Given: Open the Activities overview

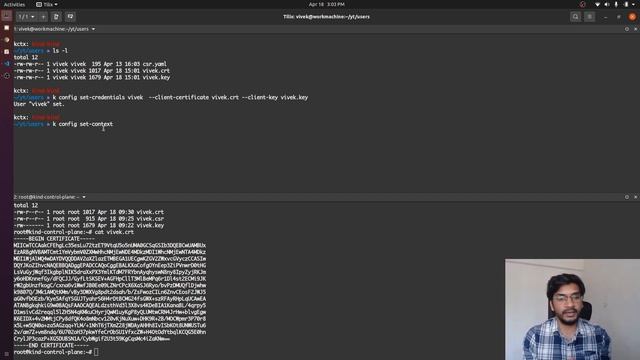Looking at the screenshot, I should (14, 4).
